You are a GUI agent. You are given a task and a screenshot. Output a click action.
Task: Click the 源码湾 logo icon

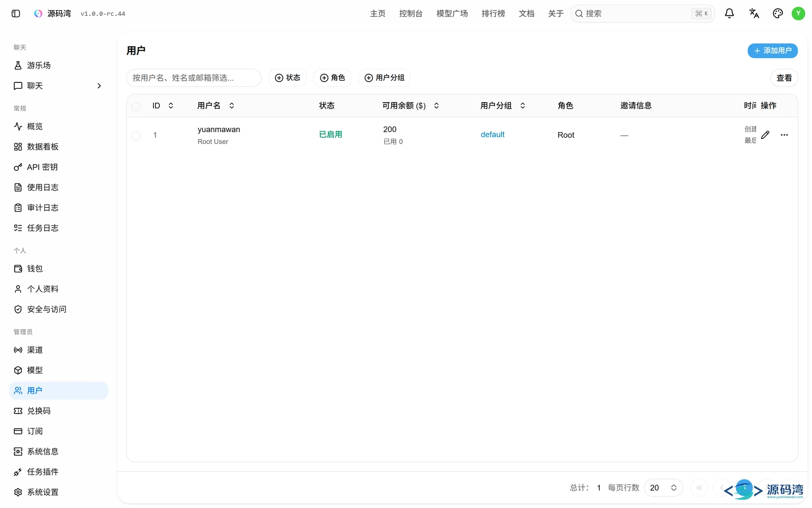[x=38, y=14]
